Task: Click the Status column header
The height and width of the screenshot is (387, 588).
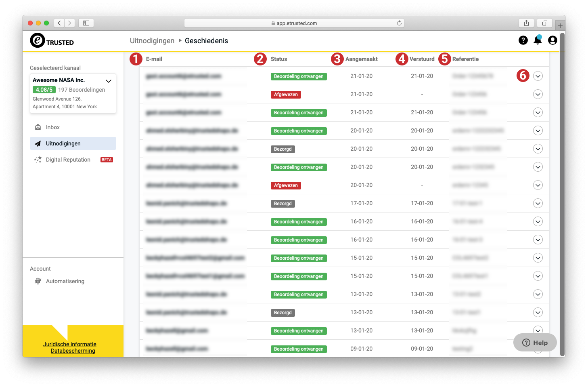Action: pyautogui.click(x=279, y=59)
